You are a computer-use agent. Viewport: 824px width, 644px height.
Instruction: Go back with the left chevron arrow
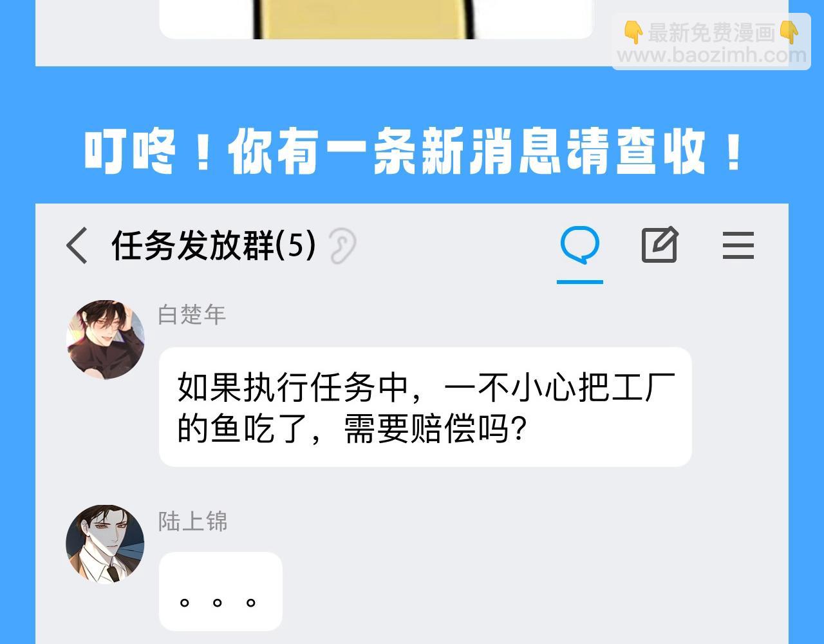coord(77,245)
